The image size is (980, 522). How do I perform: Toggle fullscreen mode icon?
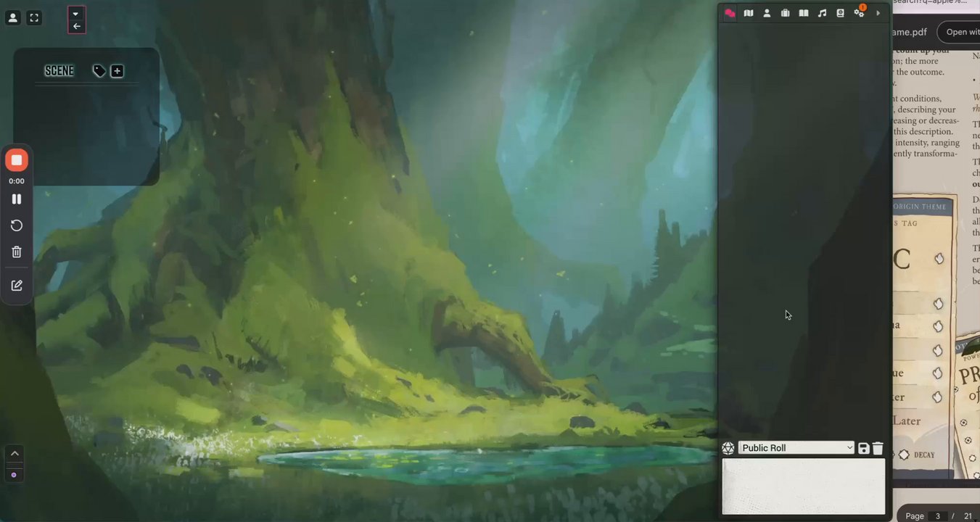click(34, 18)
